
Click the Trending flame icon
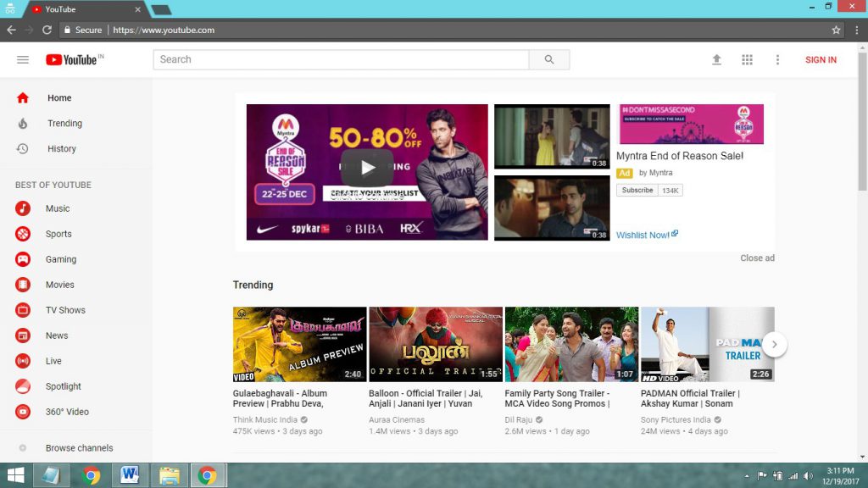23,124
